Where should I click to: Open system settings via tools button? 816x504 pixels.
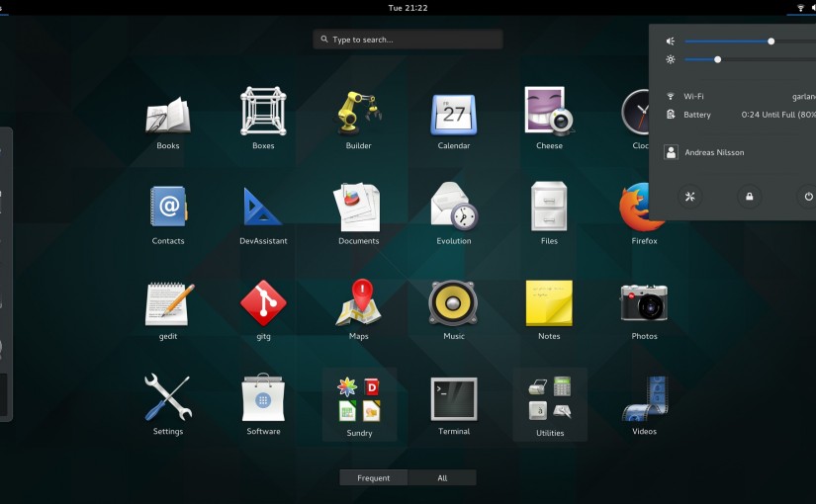[x=689, y=196]
